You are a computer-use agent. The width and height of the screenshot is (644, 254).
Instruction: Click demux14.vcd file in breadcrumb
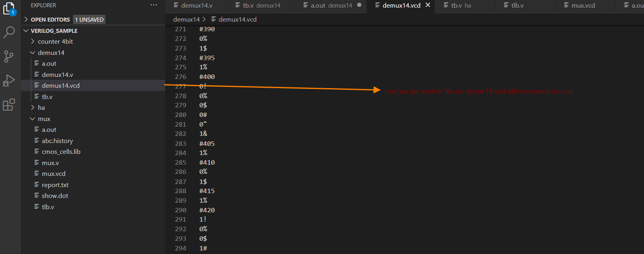click(x=237, y=19)
